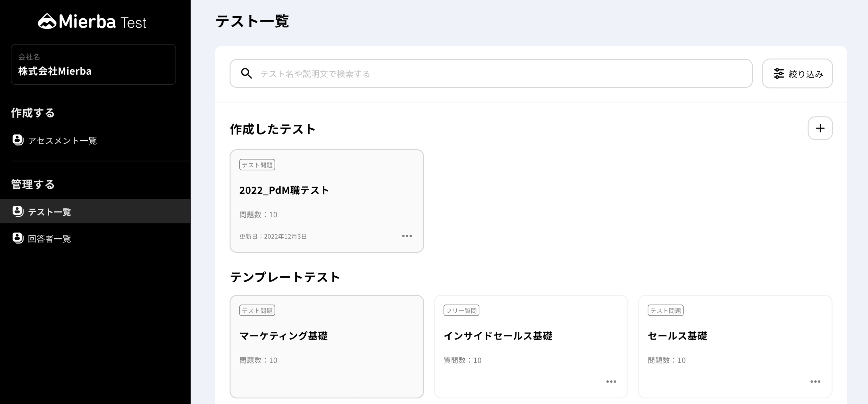Click the icon beside テスト一覧 in sidebar
868x404 pixels.
point(18,211)
